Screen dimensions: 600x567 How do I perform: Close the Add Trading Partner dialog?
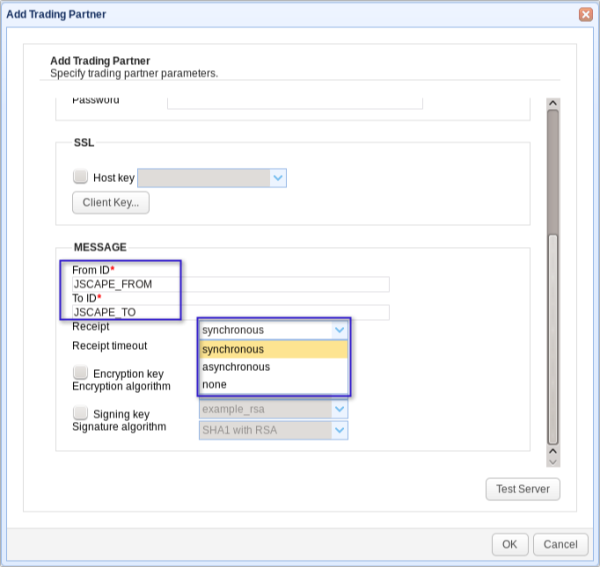(x=585, y=15)
